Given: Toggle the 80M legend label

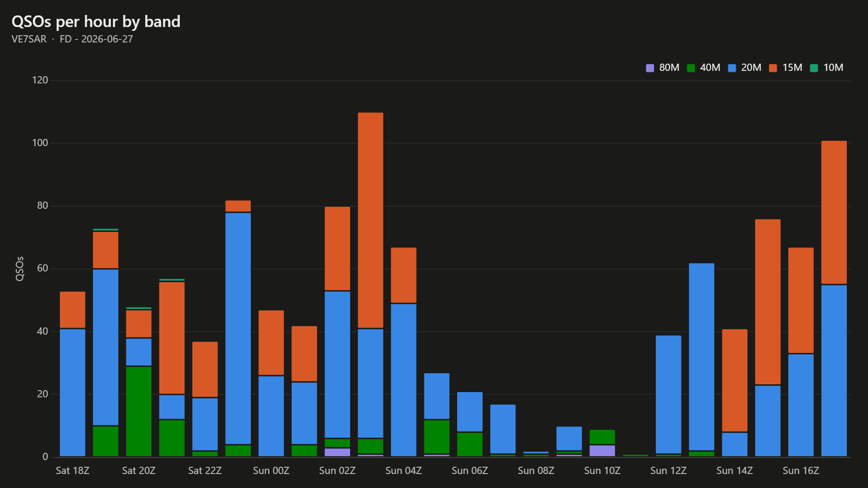Looking at the screenshot, I should point(669,68).
